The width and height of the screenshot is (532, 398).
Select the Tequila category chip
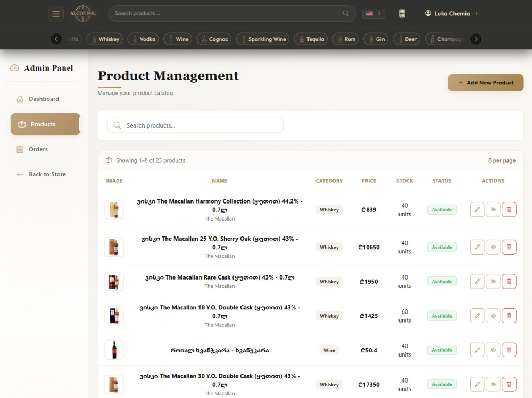pyautogui.click(x=311, y=39)
